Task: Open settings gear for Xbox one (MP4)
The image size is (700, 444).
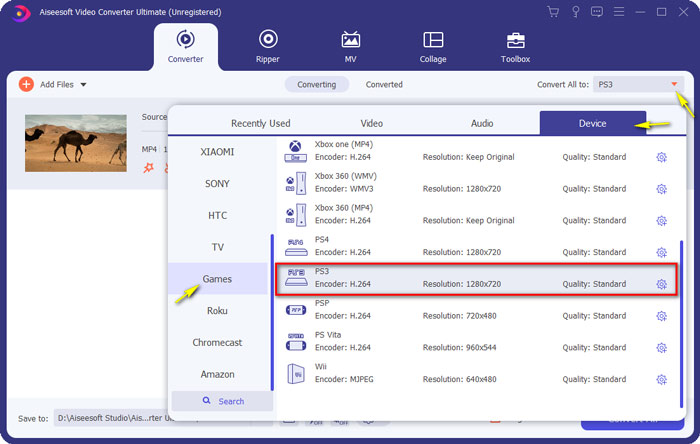Action: (x=662, y=157)
